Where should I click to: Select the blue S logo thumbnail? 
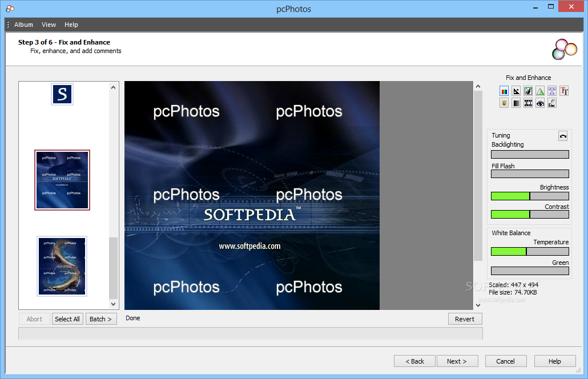pos(62,94)
